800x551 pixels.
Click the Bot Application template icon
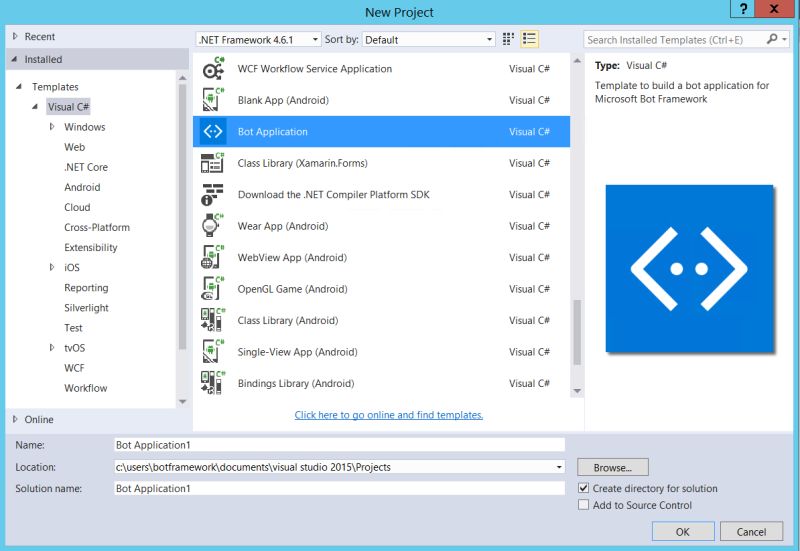click(213, 132)
